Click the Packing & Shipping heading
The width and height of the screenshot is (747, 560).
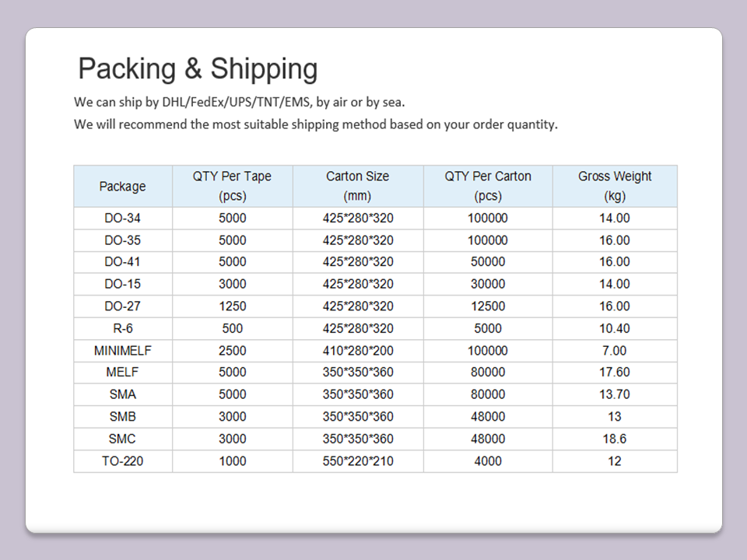tap(198, 69)
